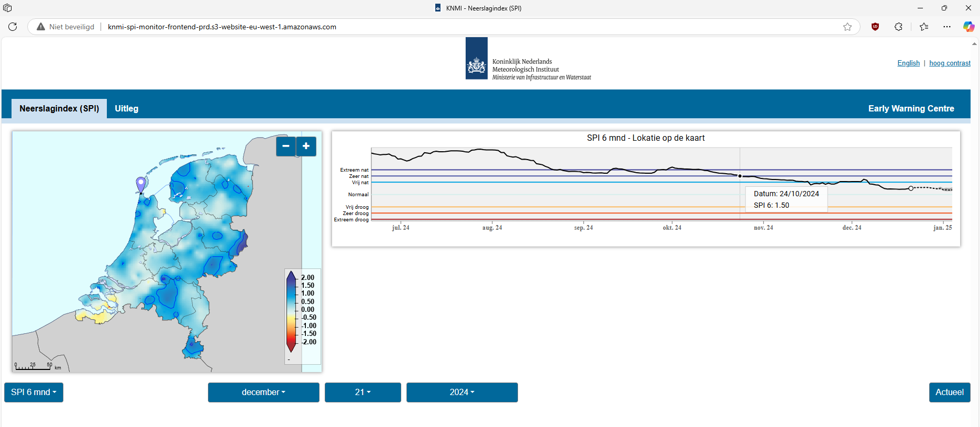Click the Actueel button
Image resolution: width=980 pixels, height=427 pixels.
click(949, 392)
